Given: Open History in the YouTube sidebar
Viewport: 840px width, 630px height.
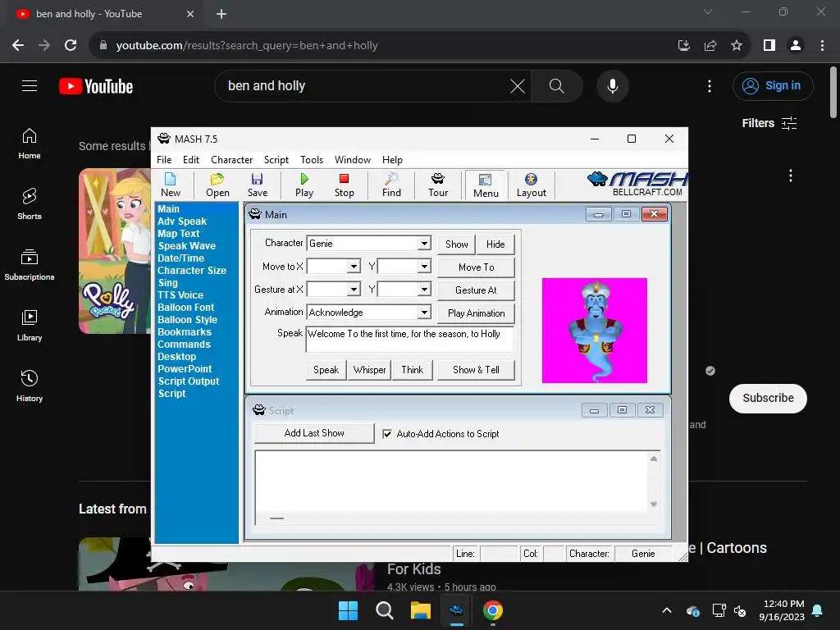Looking at the screenshot, I should (30, 386).
